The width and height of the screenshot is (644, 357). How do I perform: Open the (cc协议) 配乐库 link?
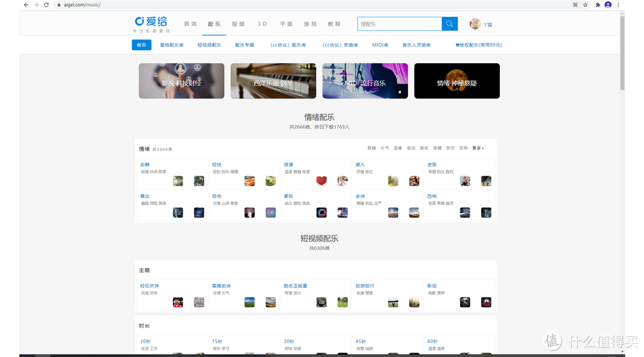coord(288,45)
